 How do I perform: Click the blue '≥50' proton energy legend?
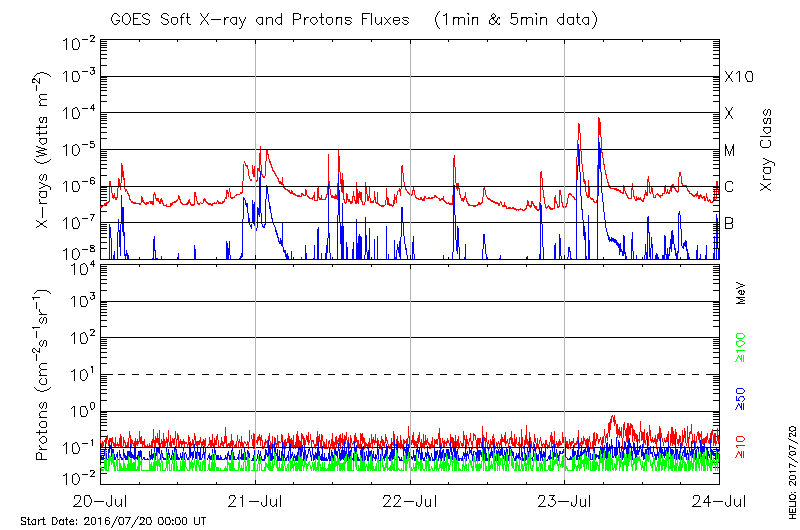pyautogui.click(x=741, y=398)
